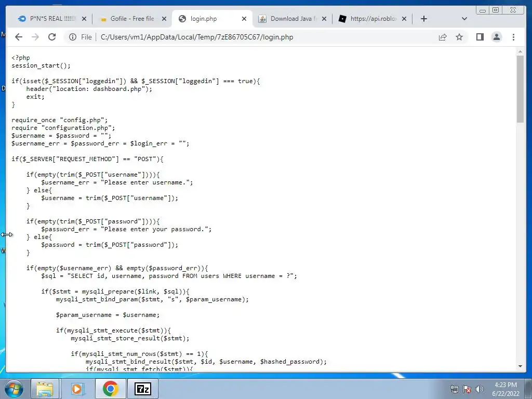Viewport: 532px width, 399px height.
Task: Click the scrollbar down arrow
Action: coord(520,366)
